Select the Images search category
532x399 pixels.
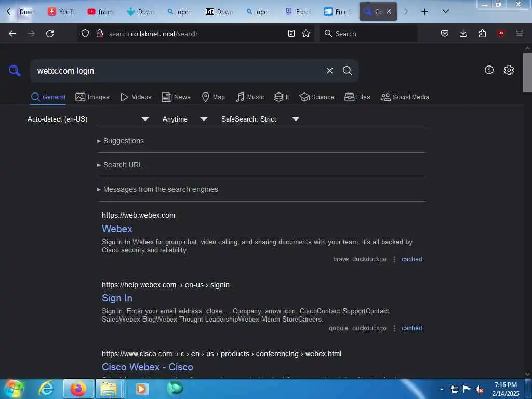pos(92,97)
